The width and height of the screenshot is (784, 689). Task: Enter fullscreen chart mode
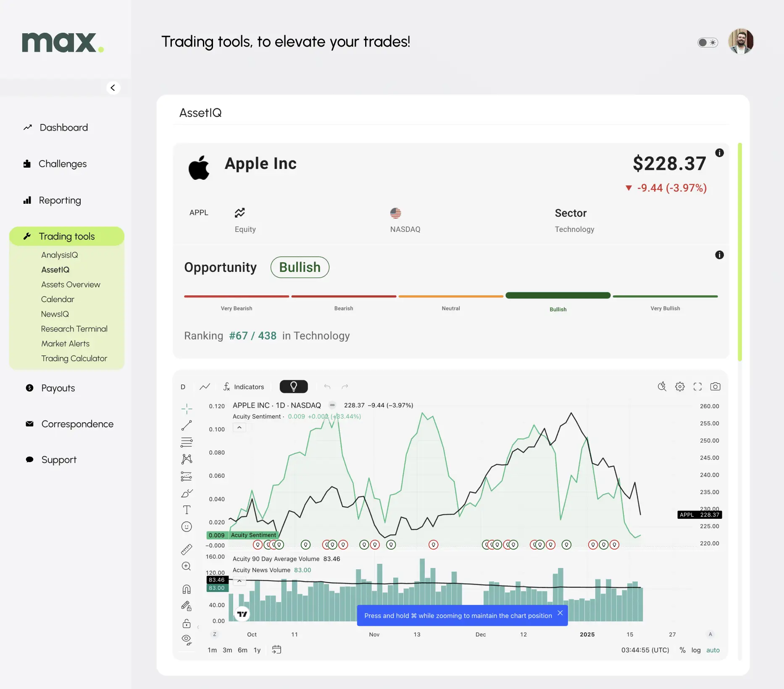[x=697, y=387]
